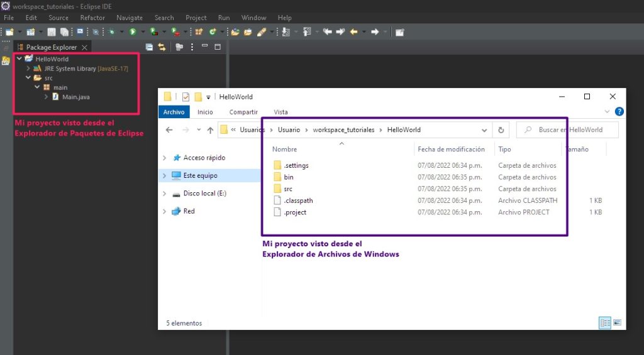Switch to details view in Explorer

pos(605,323)
